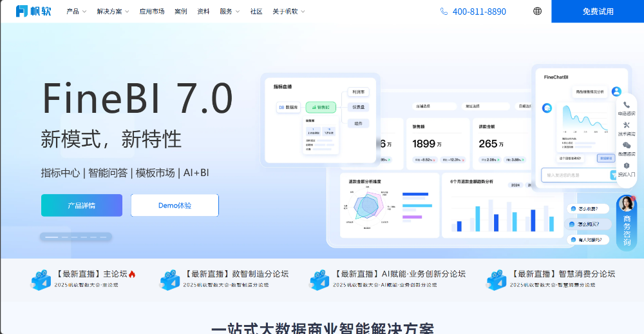Click camera icon beside 主论坛 livestream
The width and height of the screenshot is (644, 334).
[41, 280]
